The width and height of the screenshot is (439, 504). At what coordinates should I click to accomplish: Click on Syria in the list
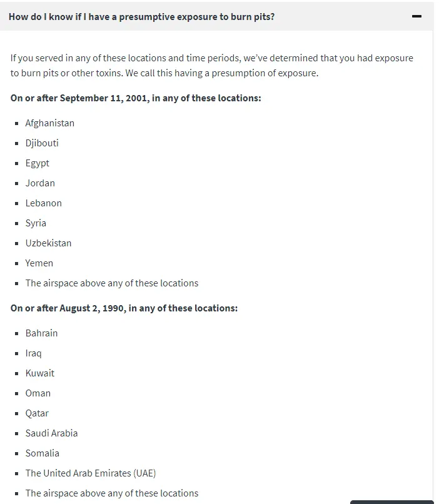point(36,223)
